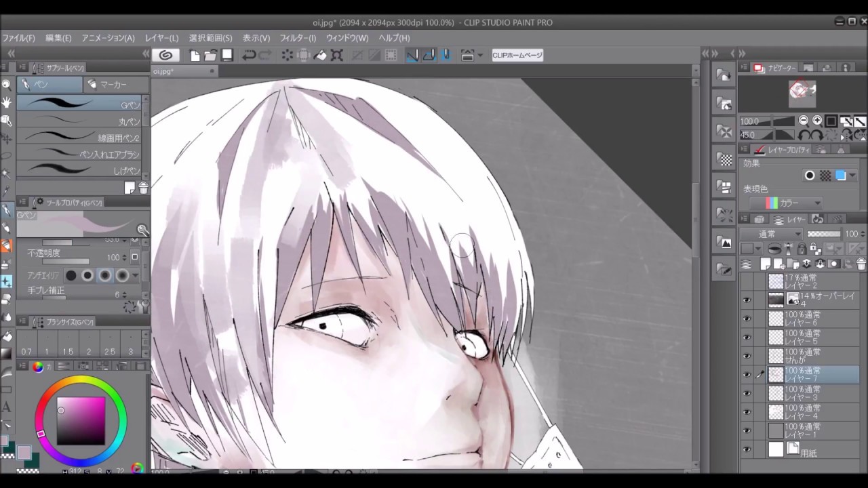The image size is (868, 488).
Task: Click the add sub tool page icon
Action: [x=130, y=188]
